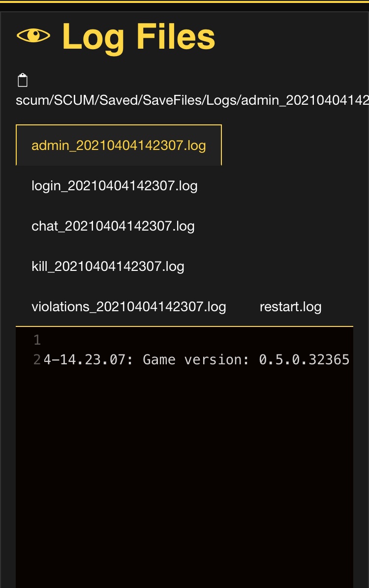369x588 pixels.
Task: Copy log path with the clipboard icon
Action: pyautogui.click(x=23, y=80)
